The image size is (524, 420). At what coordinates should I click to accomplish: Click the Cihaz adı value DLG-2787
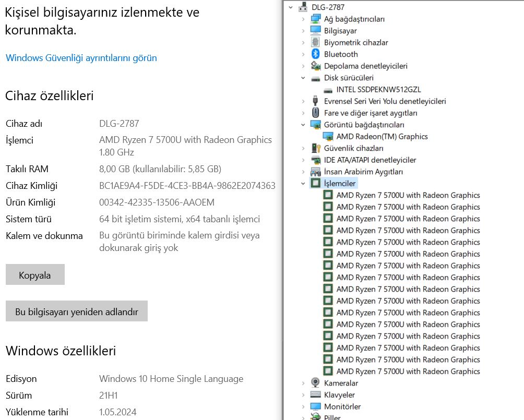point(119,124)
